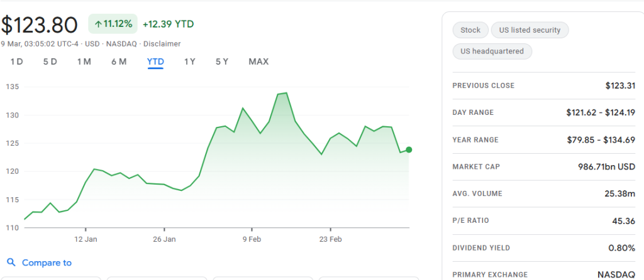
Task: Click the PREVIOUS CLOSE label
Action: [484, 85]
